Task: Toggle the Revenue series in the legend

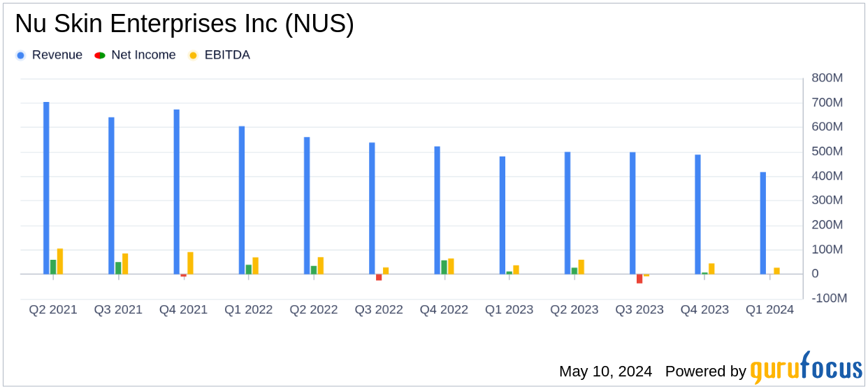Action: coord(49,55)
